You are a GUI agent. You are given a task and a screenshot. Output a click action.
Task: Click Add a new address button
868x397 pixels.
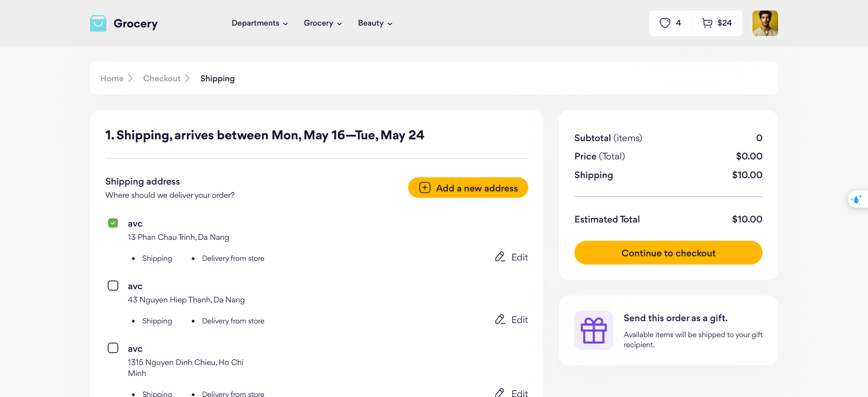(468, 188)
